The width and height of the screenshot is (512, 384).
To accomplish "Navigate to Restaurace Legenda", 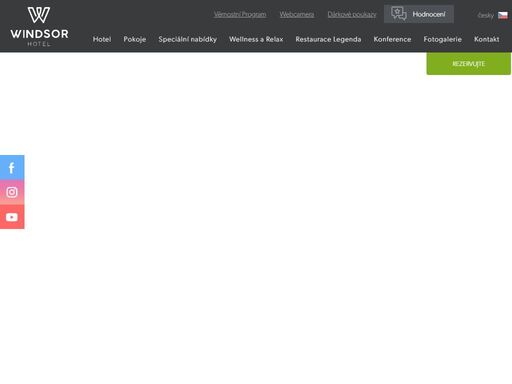I will point(328,39).
